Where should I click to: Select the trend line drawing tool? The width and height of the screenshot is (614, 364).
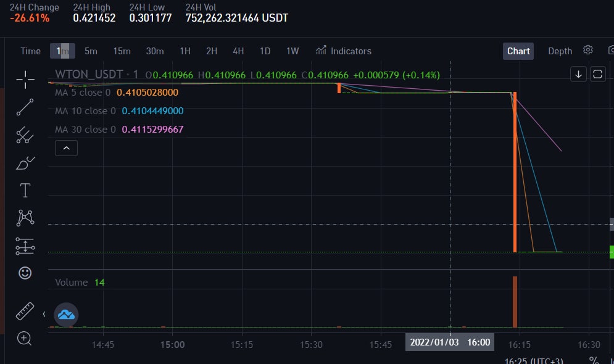coord(25,107)
